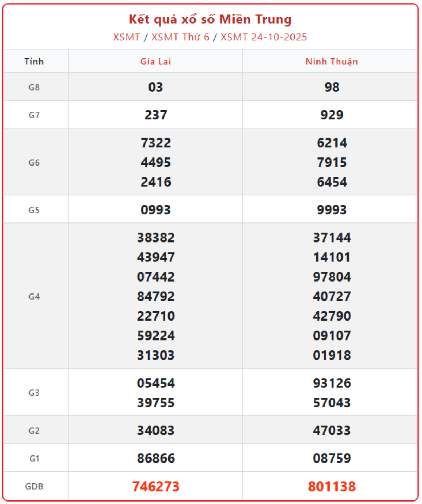Viewport: 422px width, 504px height.
Task: Click Gia Lai G5 number 0993
Action: (x=155, y=210)
